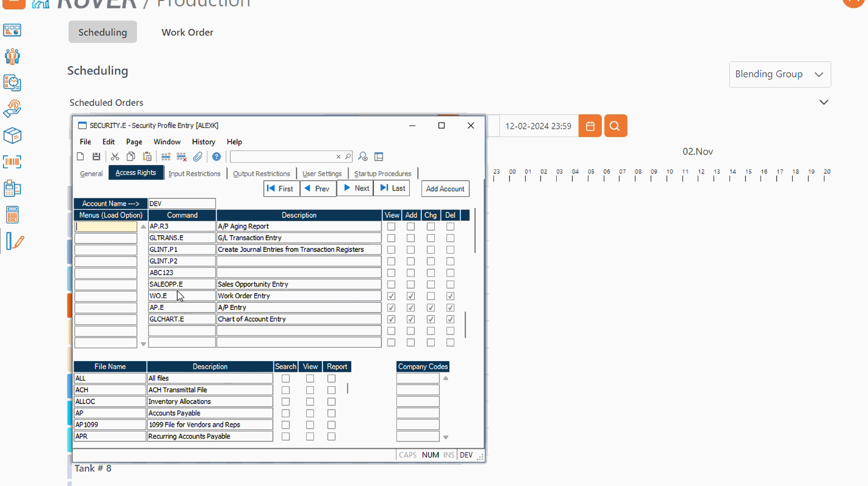Image resolution: width=868 pixels, height=486 pixels.
Task: Collapse the Scheduled Orders section
Action: (x=824, y=102)
